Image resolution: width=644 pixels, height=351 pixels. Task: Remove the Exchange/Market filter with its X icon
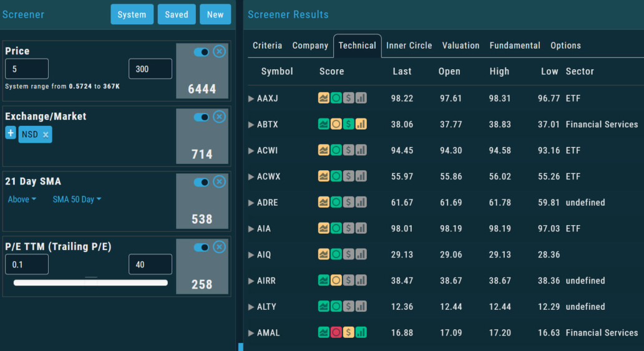[219, 117]
